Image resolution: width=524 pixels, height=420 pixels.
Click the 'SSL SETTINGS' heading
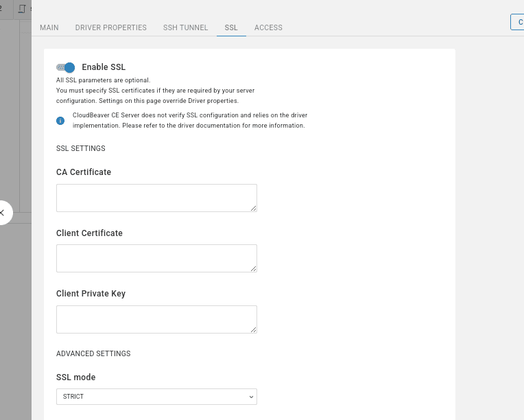coord(80,148)
